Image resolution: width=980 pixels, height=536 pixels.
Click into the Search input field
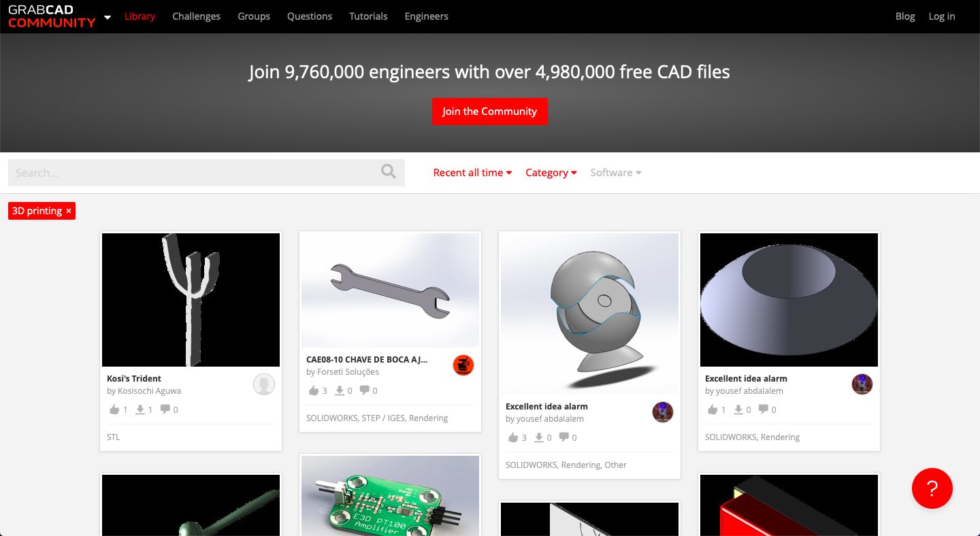[194, 173]
